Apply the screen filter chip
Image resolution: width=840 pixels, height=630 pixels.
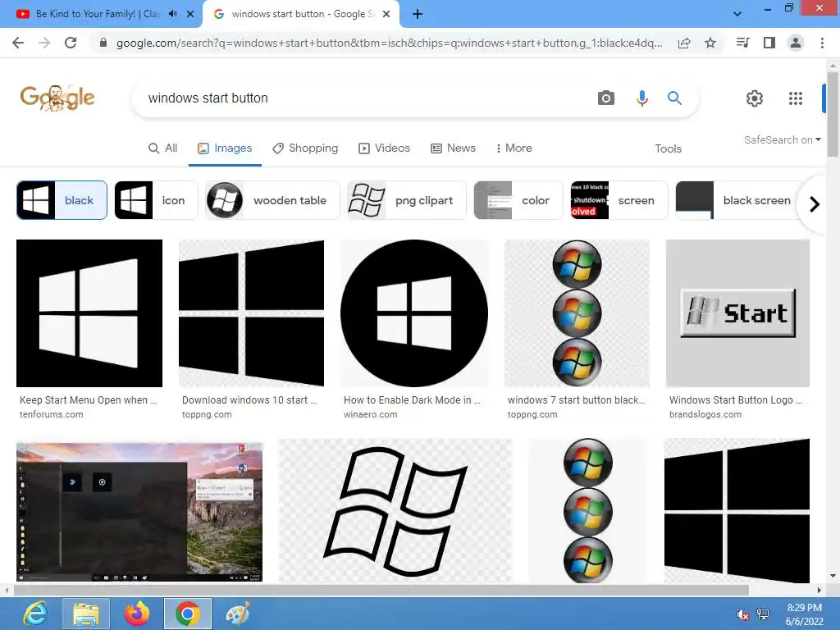[x=619, y=200]
